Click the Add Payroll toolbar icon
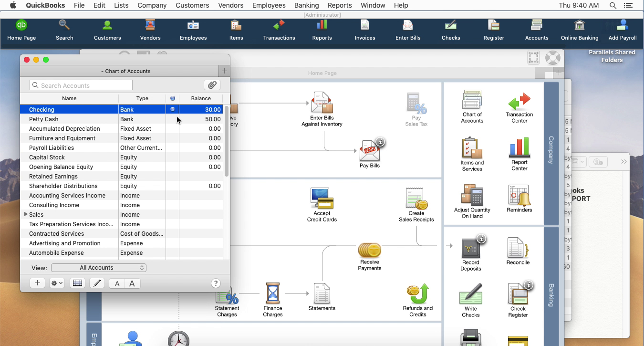The image size is (644, 346). [623, 30]
